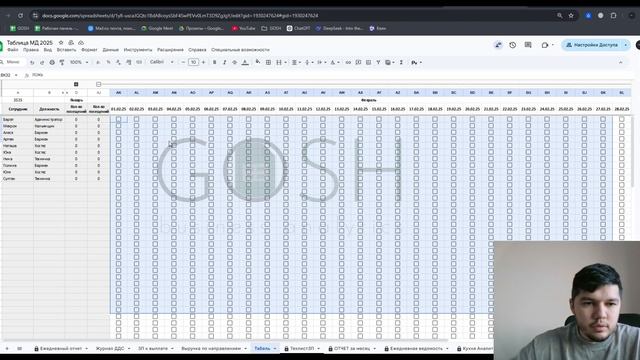This screenshot has width=640, height=360.
Task: Tick the 14.02.25 checkbox in the Администратор row
Action: (x=360, y=120)
